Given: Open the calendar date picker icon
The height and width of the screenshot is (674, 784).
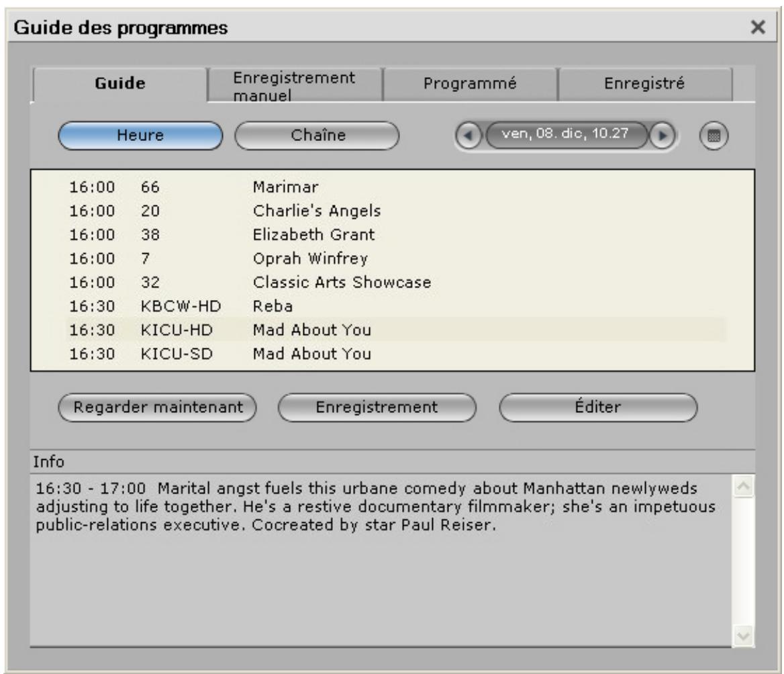Looking at the screenshot, I should [714, 136].
